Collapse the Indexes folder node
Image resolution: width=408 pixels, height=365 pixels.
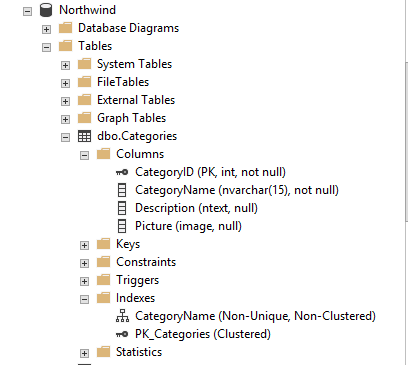coord(84,299)
